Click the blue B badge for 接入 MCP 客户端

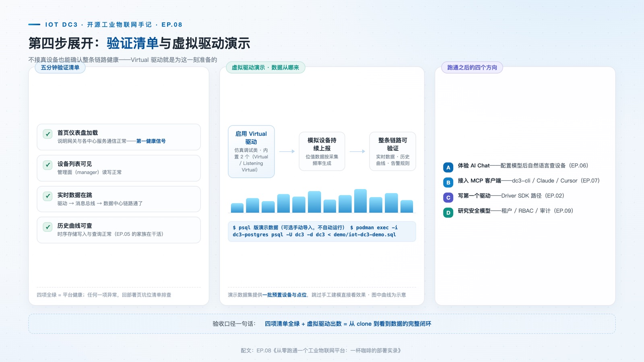coord(448,182)
